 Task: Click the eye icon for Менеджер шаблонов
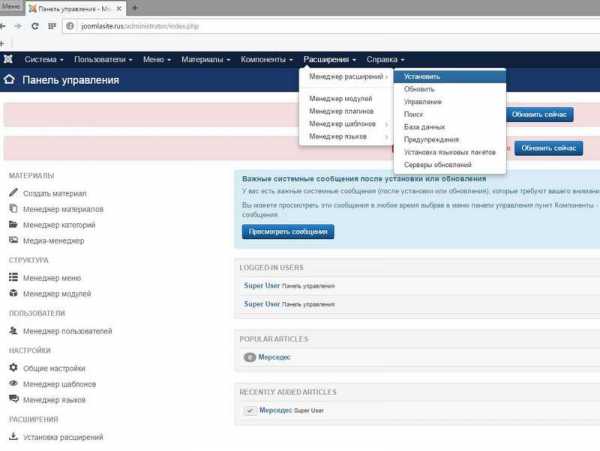(13, 383)
